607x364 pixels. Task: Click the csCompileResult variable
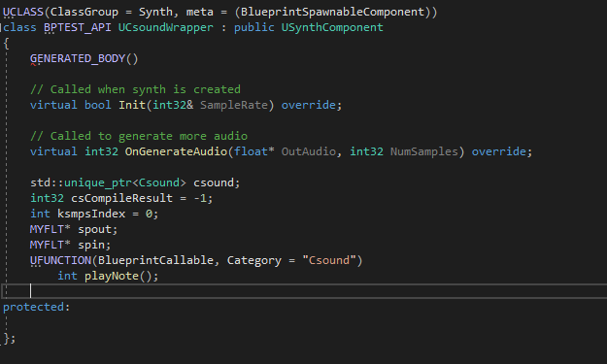tap(122, 198)
